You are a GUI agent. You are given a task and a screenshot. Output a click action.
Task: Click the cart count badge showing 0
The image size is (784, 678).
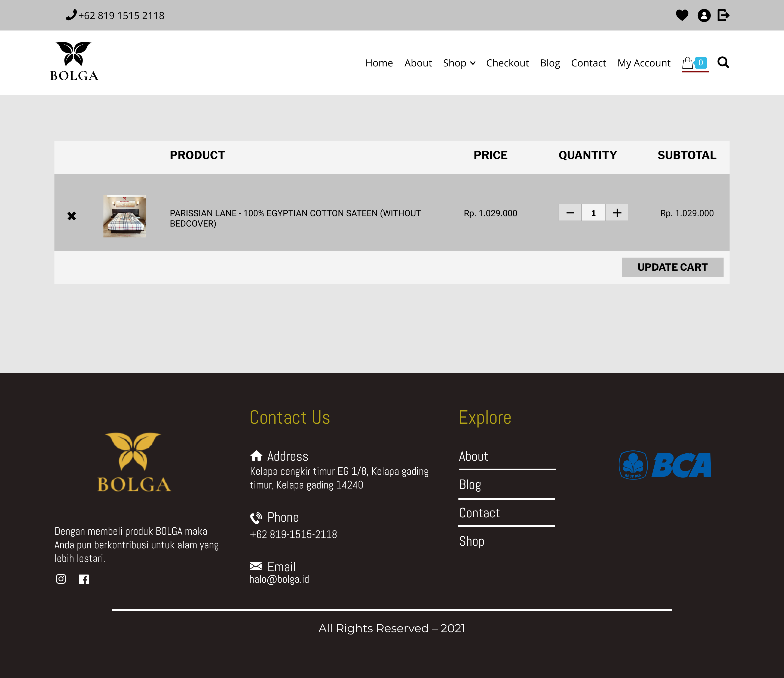(700, 62)
